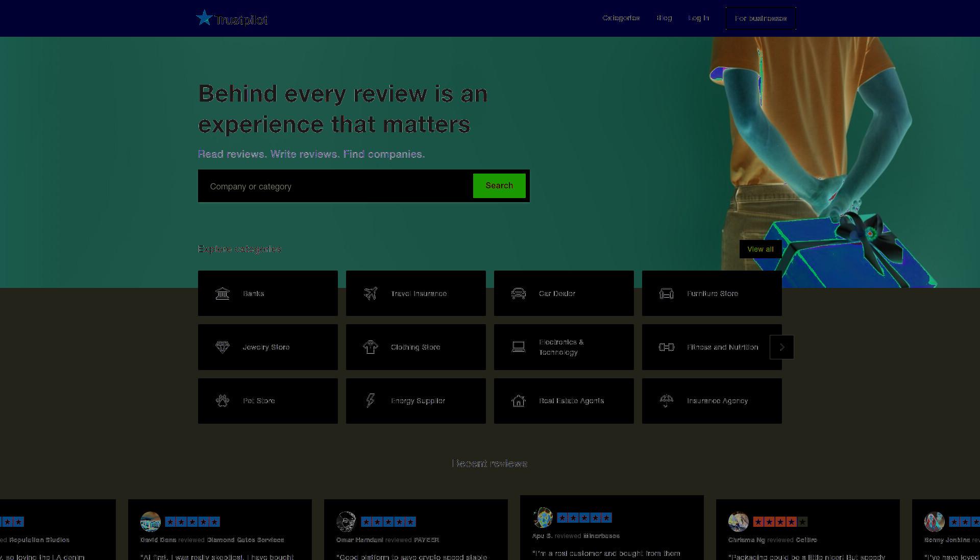Focus the Company or category search field

click(x=335, y=186)
